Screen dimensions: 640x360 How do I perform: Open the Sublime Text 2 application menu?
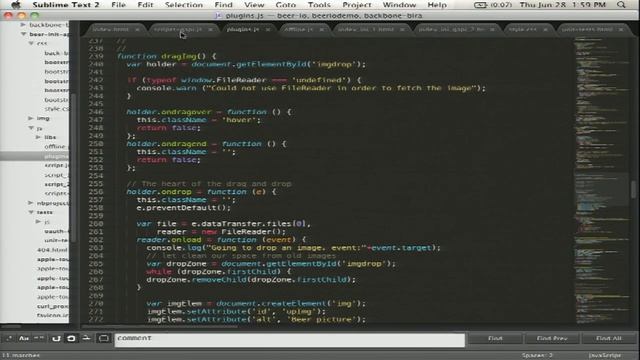tap(66, 5)
